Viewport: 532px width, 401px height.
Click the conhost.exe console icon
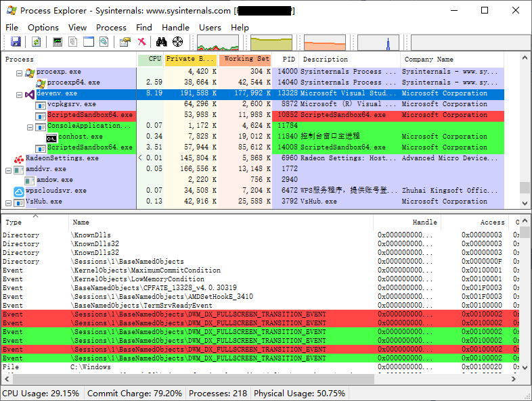(51, 138)
